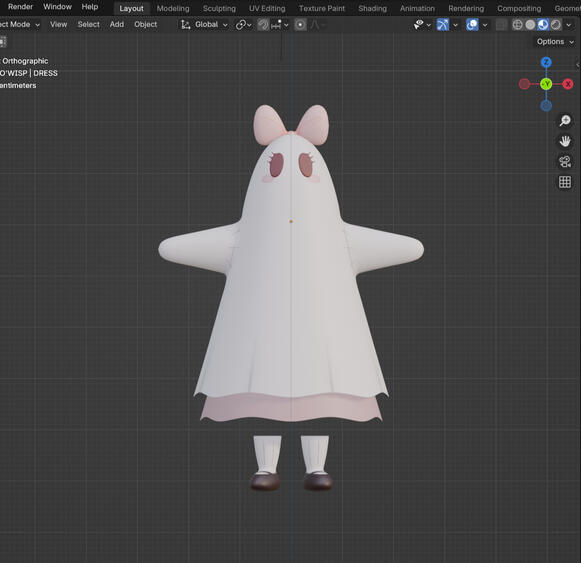Toggle proportional editing circle icon
The height and width of the screenshot is (563, 581).
(x=301, y=25)
